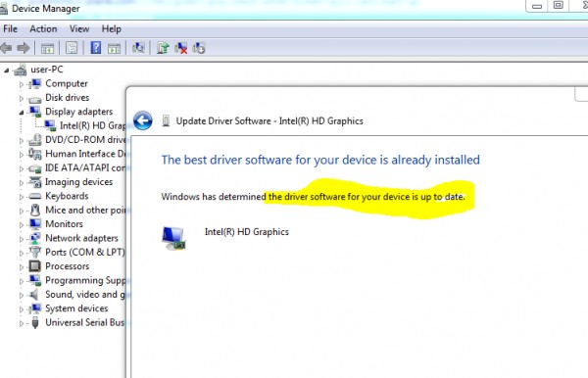Minimize the Device Manager window
This screenshot has height=378, width=588.
537,6
